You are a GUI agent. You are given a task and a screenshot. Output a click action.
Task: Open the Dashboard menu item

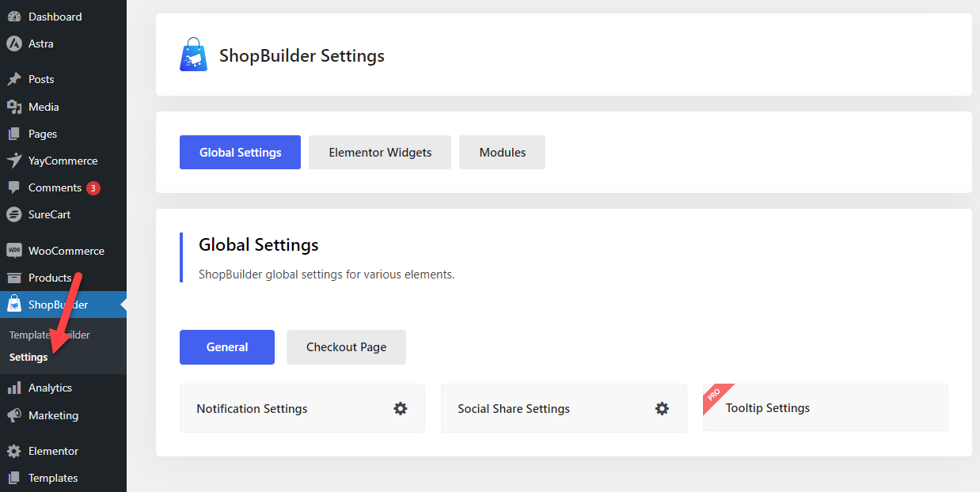pos(63,17)
